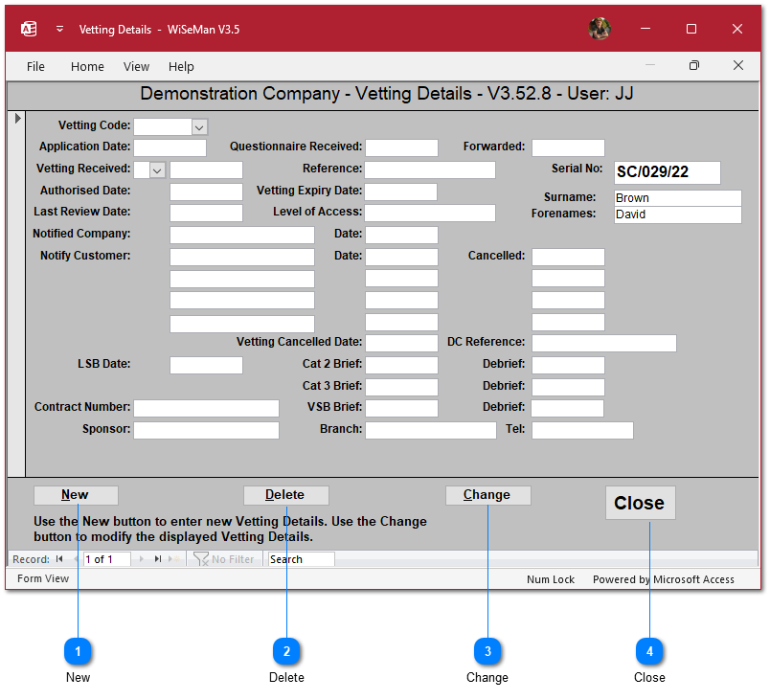Click the large Close button
This screenshot has width=770, height=700.
[639, 503]
